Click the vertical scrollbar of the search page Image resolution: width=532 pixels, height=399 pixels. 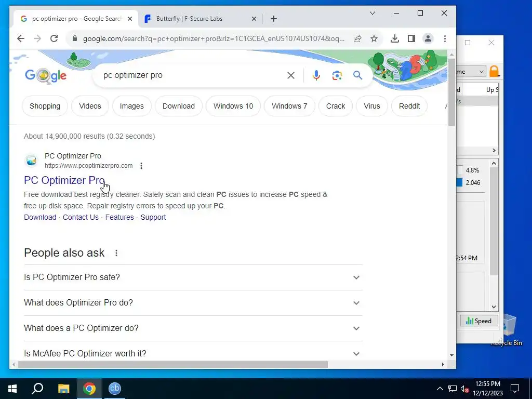(451, 92)
